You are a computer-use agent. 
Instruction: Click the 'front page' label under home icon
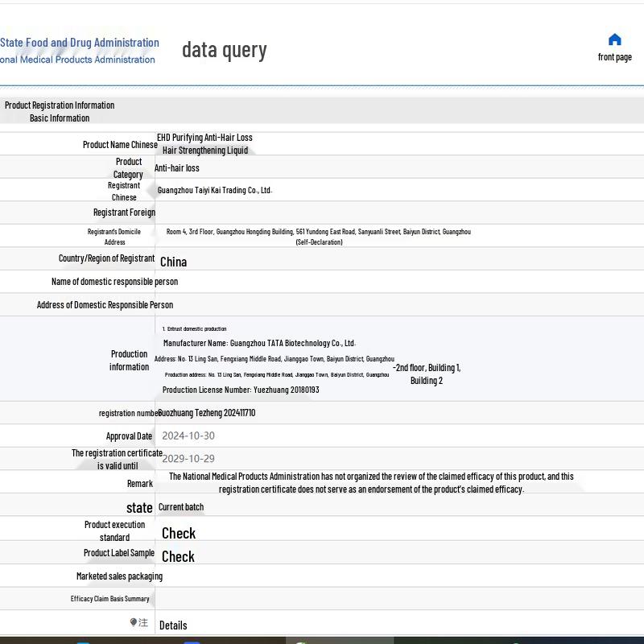pyautogui.click(x=614, y=57)
